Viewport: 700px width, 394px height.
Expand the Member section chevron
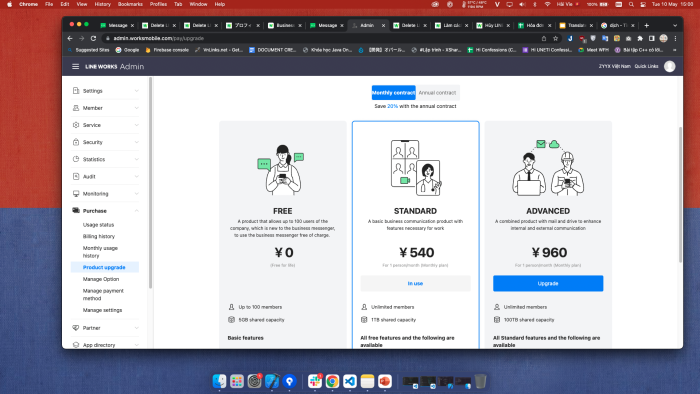(137, 108)
